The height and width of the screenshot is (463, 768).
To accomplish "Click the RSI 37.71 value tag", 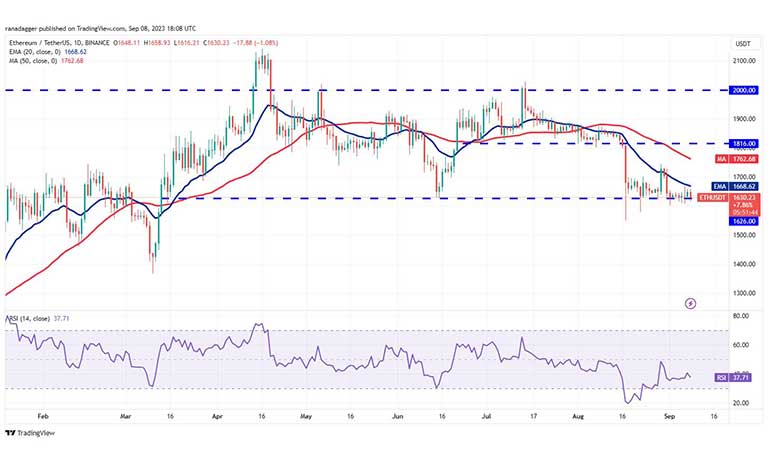I will [x=733, y=378].
